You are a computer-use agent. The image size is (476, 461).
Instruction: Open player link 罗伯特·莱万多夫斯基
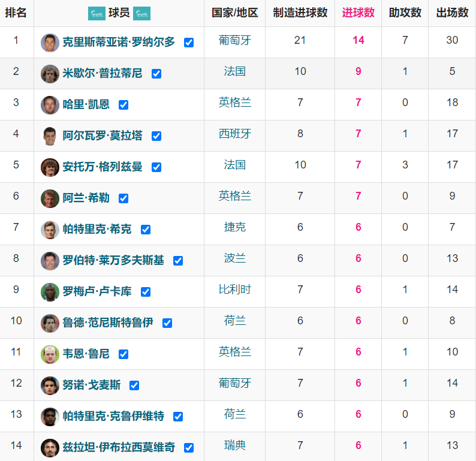[113, 260]
